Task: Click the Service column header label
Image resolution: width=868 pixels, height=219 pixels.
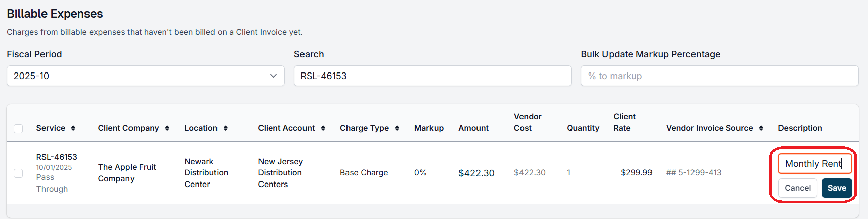Action: coord(51,128)
